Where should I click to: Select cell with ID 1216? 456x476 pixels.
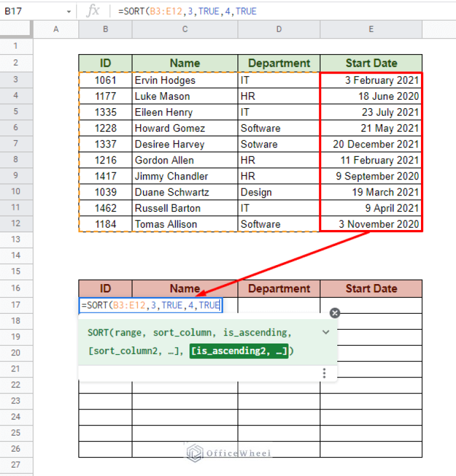[105, 160]
